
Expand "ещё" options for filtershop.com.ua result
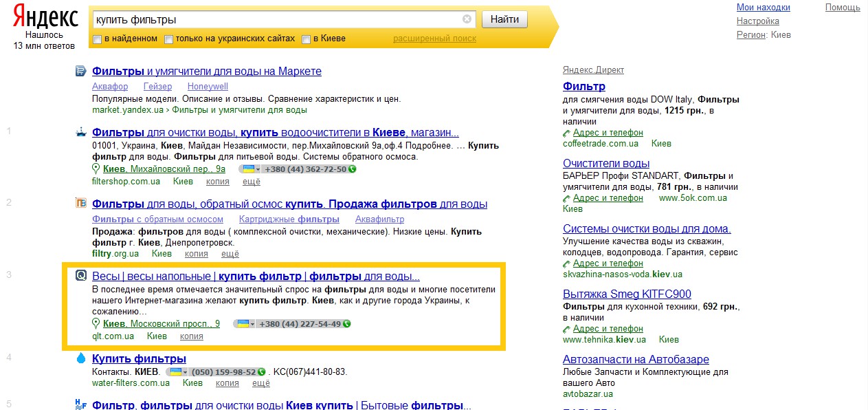(x=252, y=182)
